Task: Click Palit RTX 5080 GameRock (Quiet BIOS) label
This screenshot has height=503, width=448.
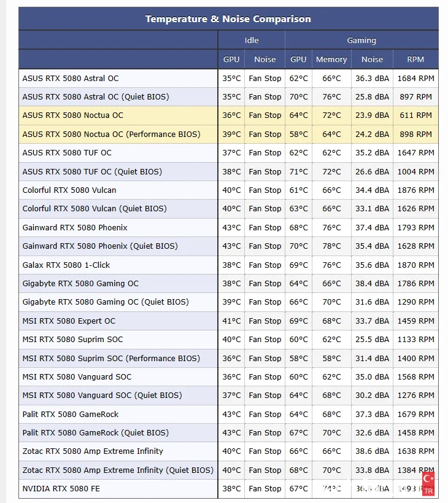Action: click(x=95, y=433)
